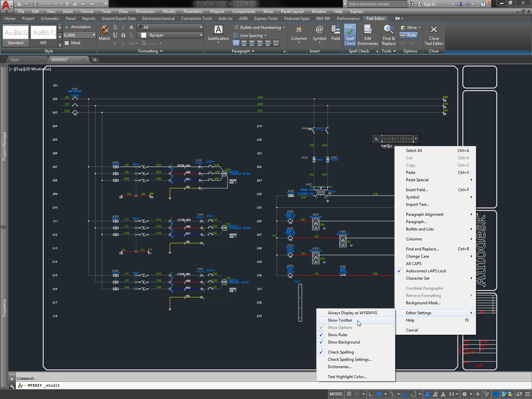The height and width of the screenshot is (399, 532).
Task: Toggle object snap in status bar
Action: click(x=414, y=394)
